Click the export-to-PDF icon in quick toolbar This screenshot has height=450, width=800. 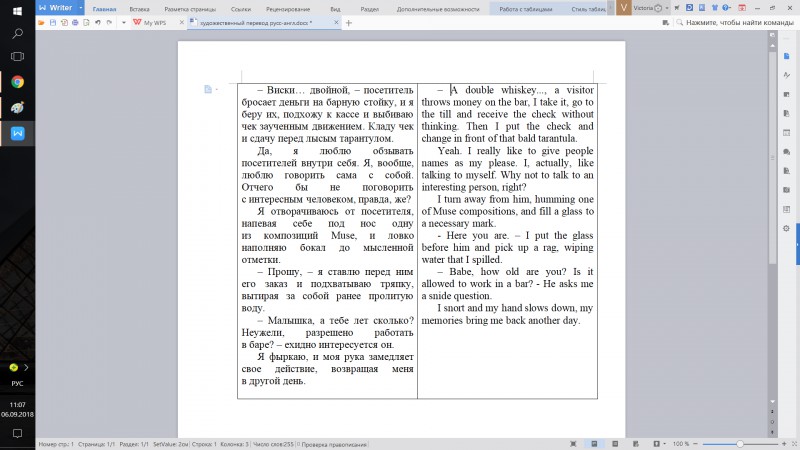pyautogui.click(x=64, y=22)
